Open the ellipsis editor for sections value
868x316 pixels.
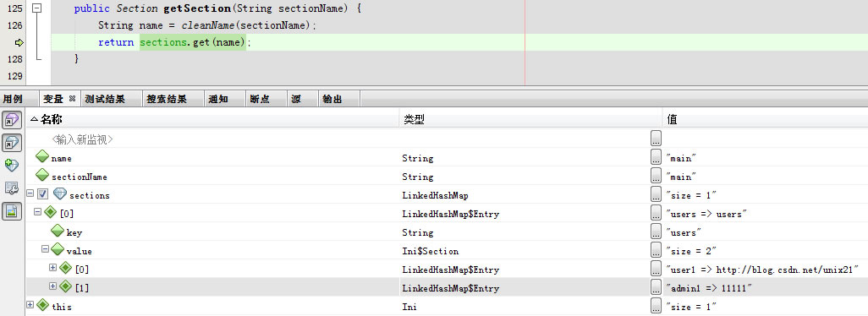point(656,194)
